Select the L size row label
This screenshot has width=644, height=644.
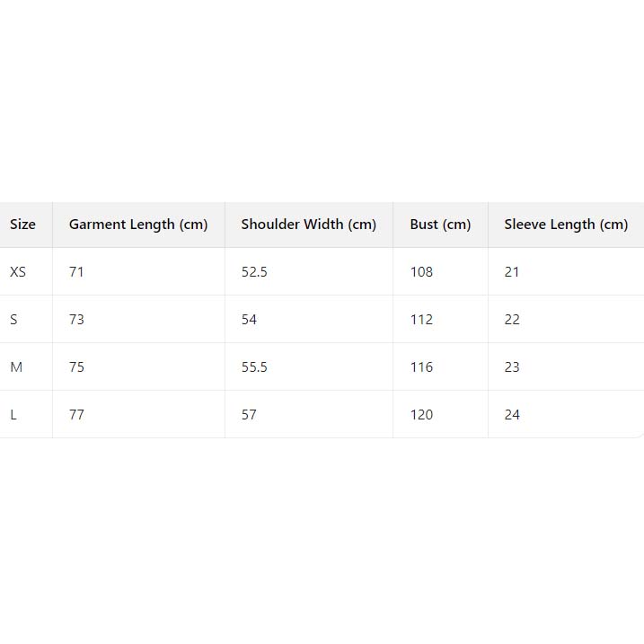(x=13, y=415)
